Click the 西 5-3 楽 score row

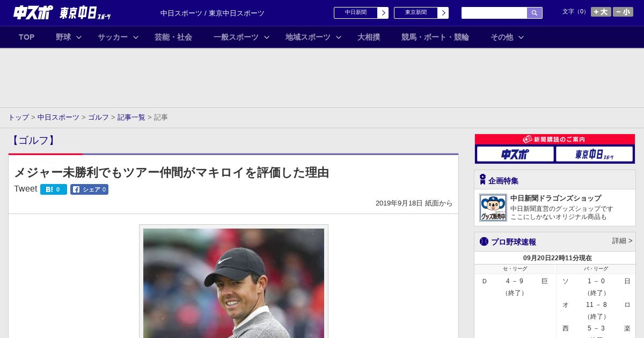pyautogui.click(x=596, y=328)
